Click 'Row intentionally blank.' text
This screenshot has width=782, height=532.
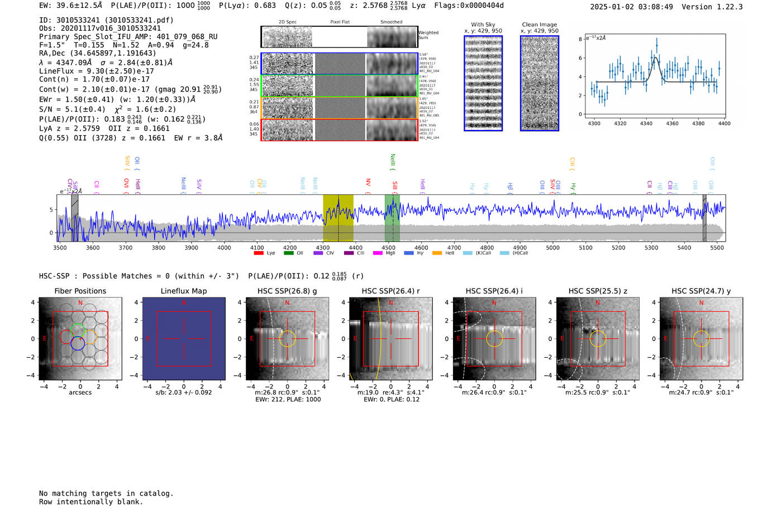pos(91,502)
